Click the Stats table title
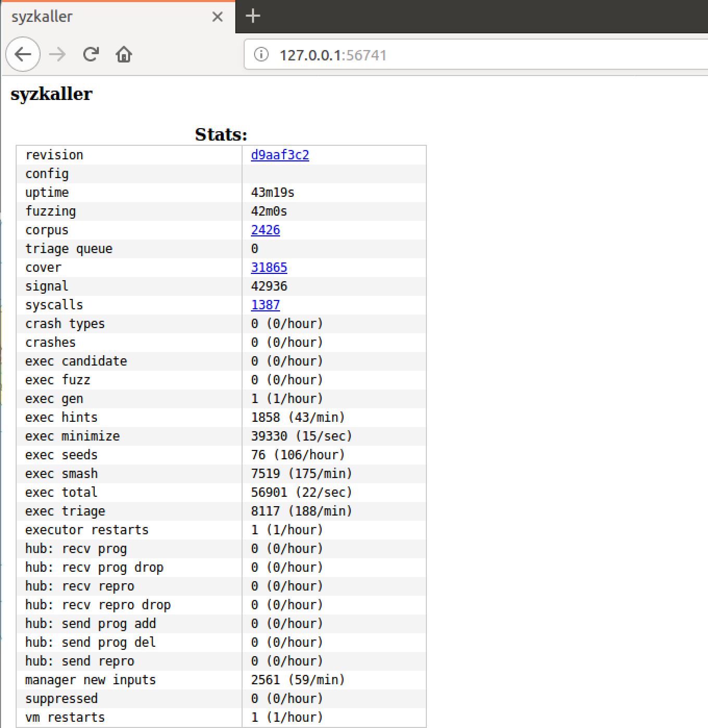 pyautogui.click(x=221, y=134)
